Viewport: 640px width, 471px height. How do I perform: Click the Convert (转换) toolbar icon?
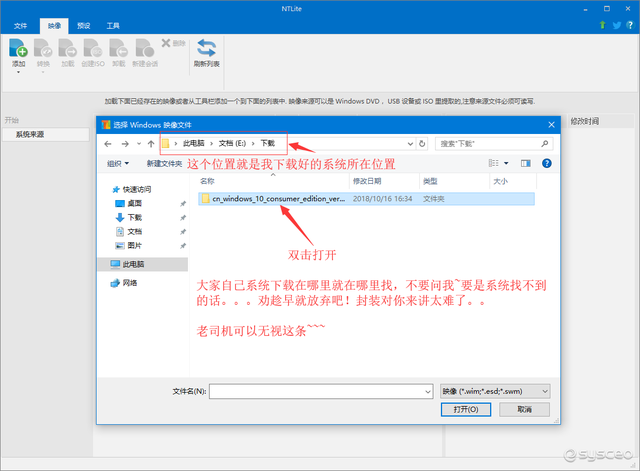43,48
